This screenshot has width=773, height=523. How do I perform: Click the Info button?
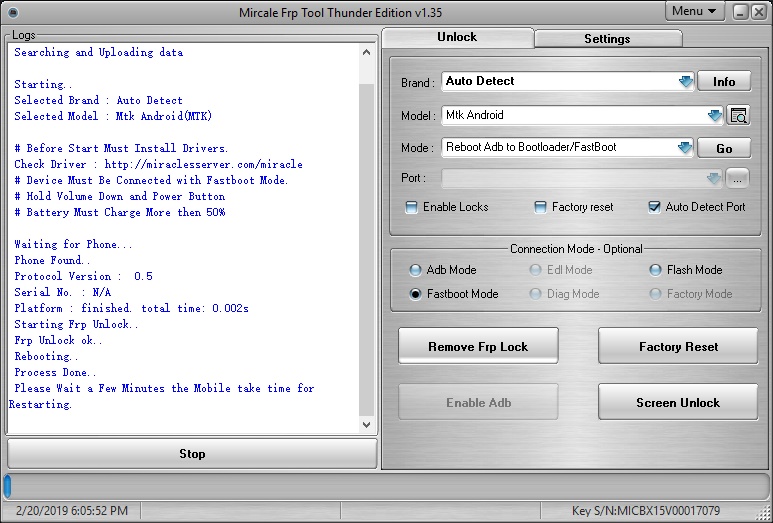pyautogui.click(x=724, y=82)
